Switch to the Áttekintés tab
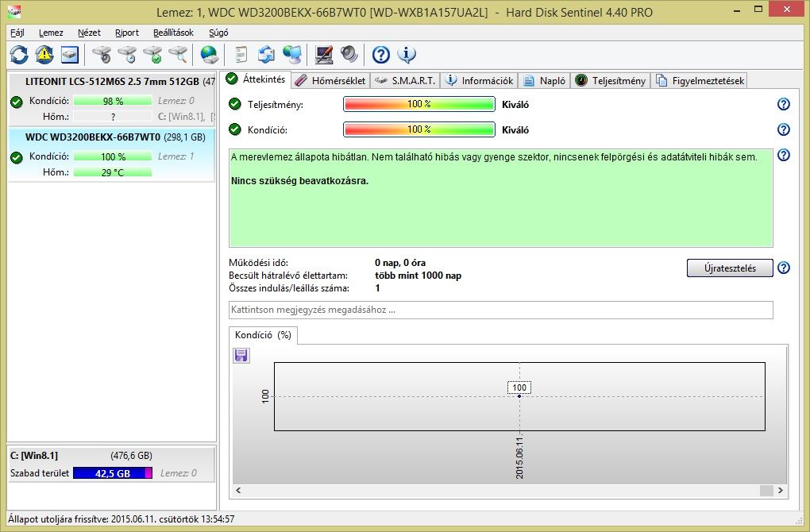 coord(256,79)
